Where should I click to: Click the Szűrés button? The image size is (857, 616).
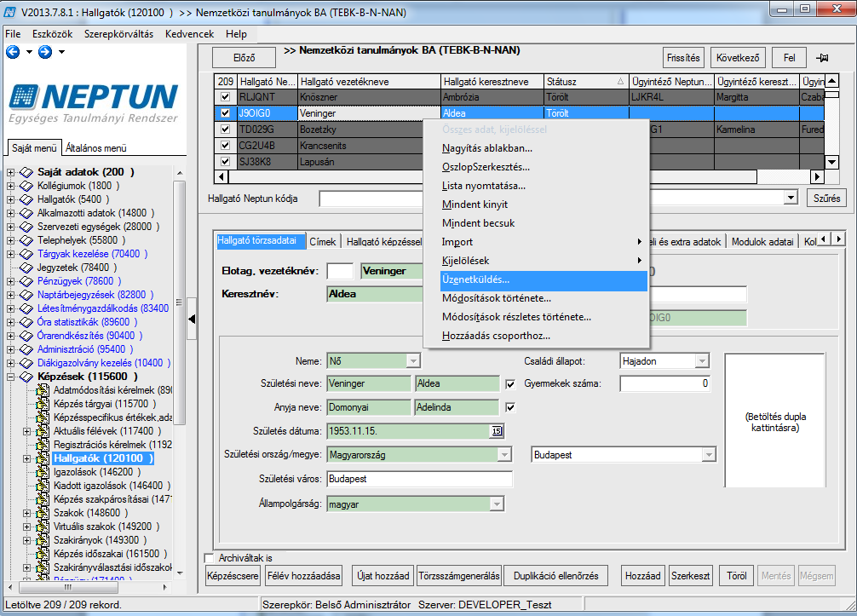pos(826,199)
